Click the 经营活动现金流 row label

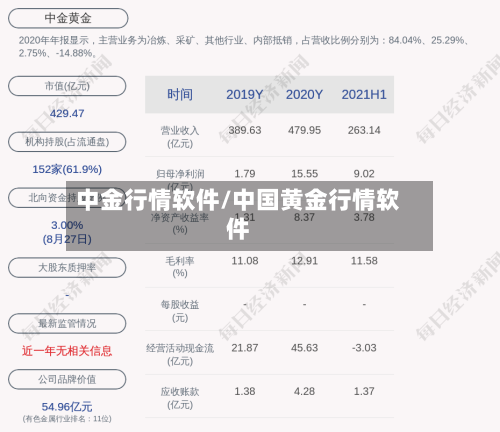180,355
